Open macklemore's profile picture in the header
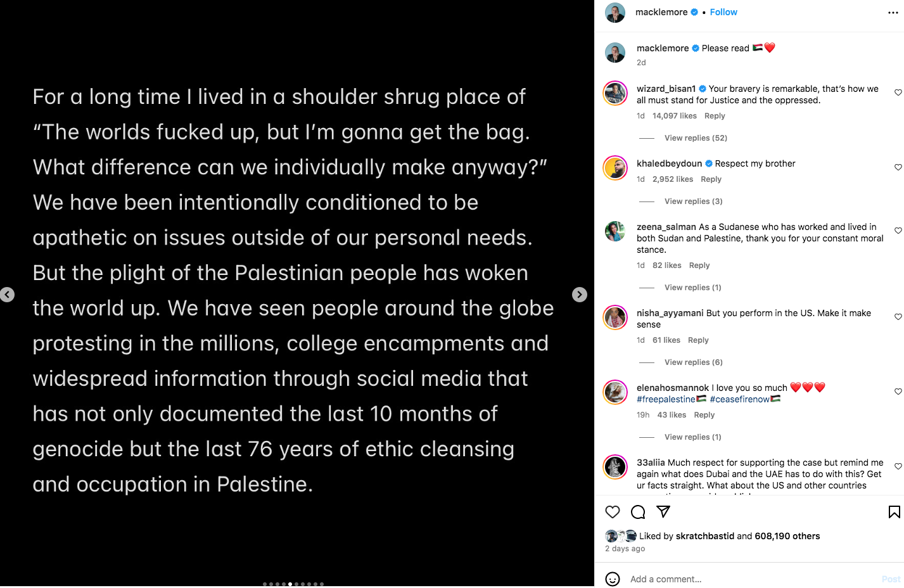Viewport: 904px width, 588px height. tap(615, 13)
